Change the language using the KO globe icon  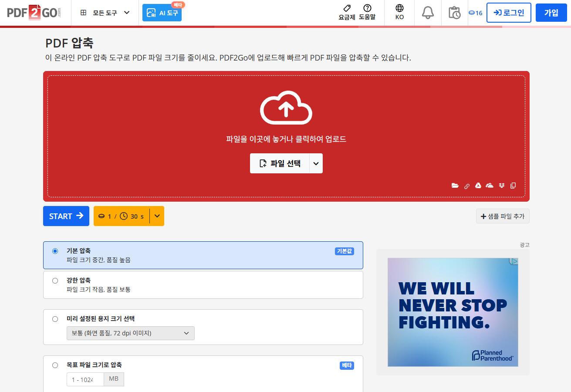[399, 13]
